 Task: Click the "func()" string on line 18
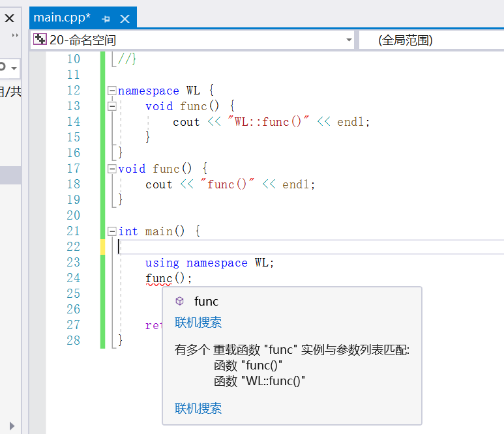[227, 184]
